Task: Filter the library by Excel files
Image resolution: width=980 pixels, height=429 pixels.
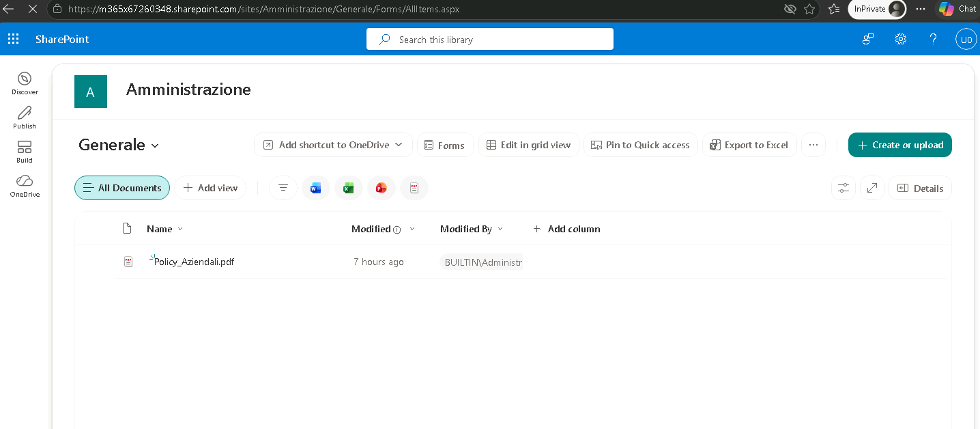Action: pyautogui.click(x=348, y=188)
